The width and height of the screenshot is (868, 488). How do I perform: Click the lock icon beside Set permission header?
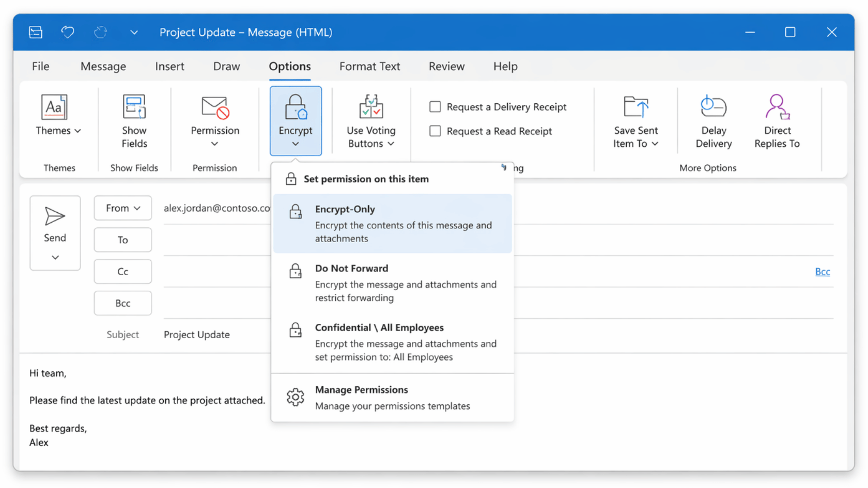pyautogui.click(x=291, y=179)
